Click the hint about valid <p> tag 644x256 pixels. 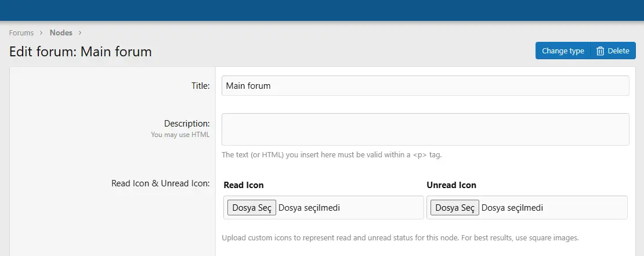[332, 155]
